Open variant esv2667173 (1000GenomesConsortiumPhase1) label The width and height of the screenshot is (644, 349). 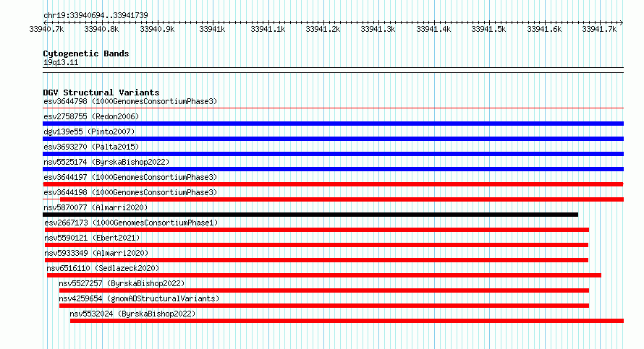point(131,223)
